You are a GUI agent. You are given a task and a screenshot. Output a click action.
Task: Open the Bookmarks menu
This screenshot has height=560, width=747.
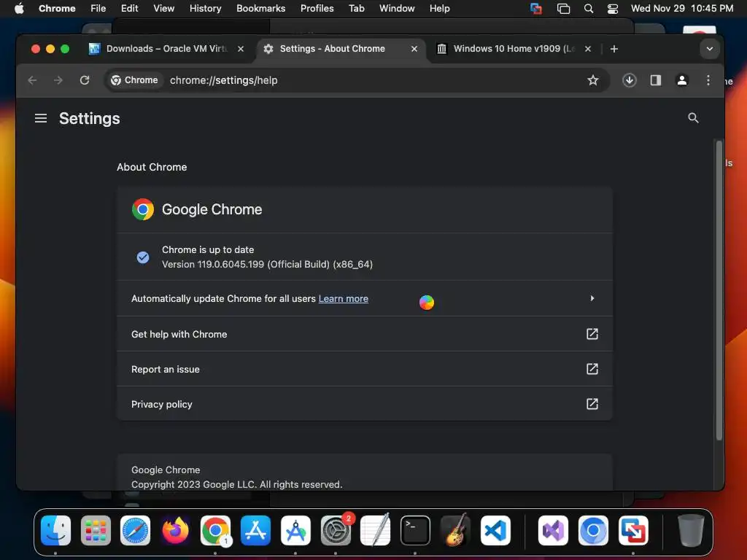coord(260,9)
